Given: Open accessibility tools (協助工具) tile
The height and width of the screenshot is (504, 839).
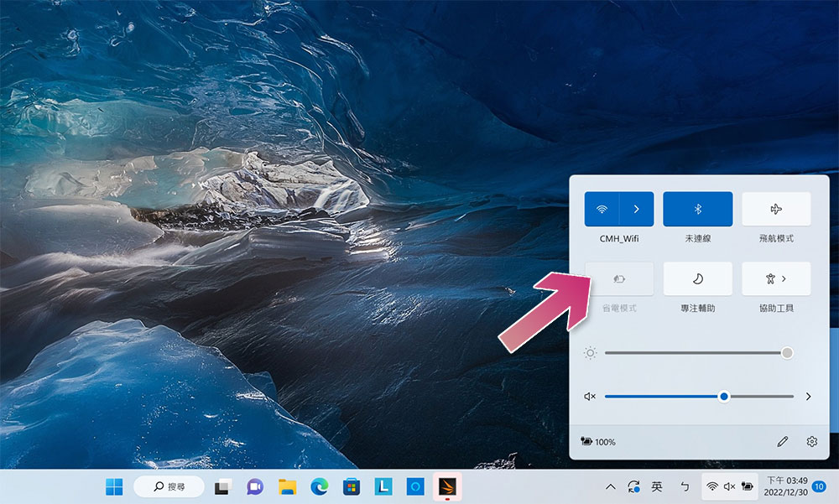Looking at the screenshot, I should point(776,278).
